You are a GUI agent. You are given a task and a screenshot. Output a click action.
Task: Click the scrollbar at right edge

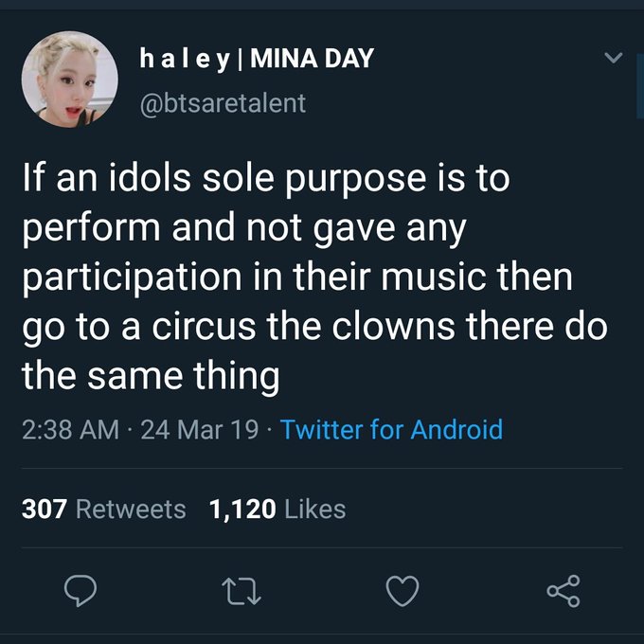pyautogui.click(x=640, y=85)
